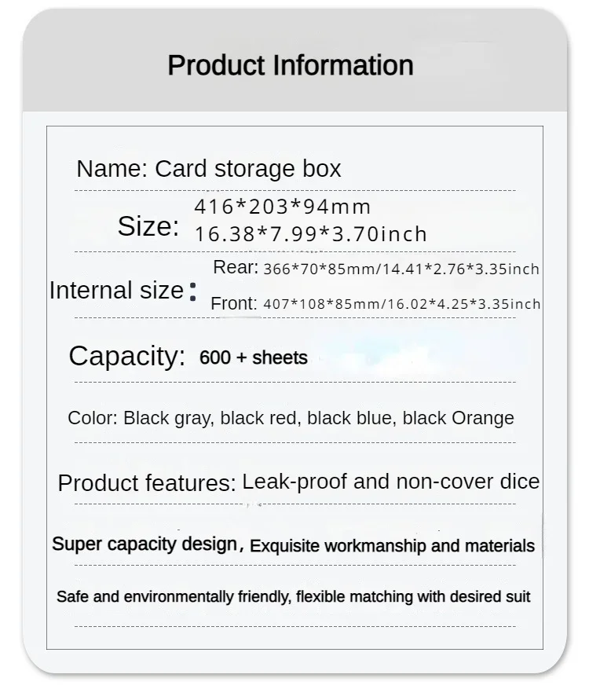
Task: Click Safe and environmentally friendly line
Action: click(293, 597)
